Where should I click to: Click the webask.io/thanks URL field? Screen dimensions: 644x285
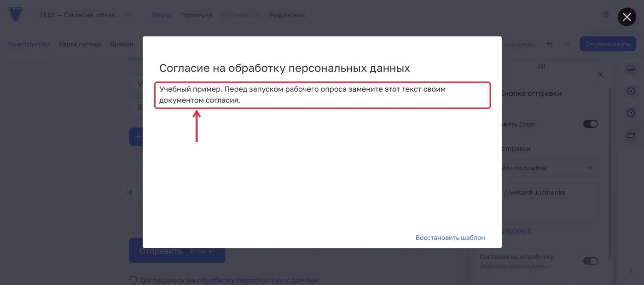(550, 201)
